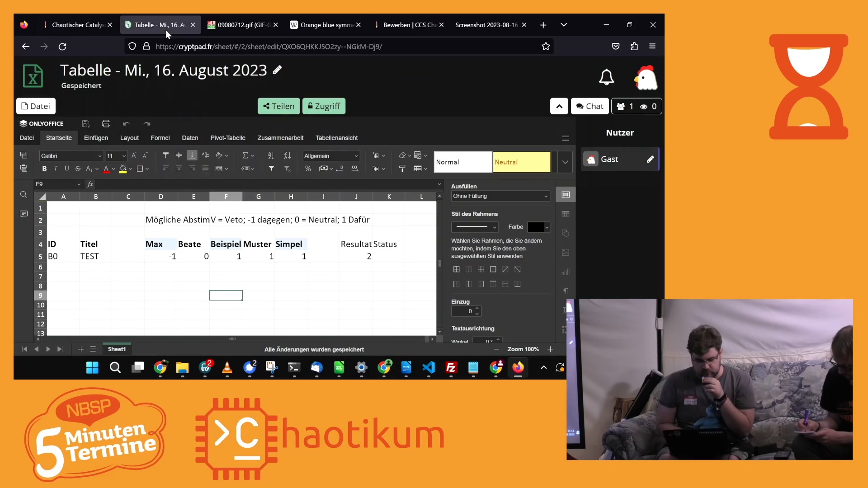
Task: Open border Farbe color swatch
Action: tap(538, 227)
